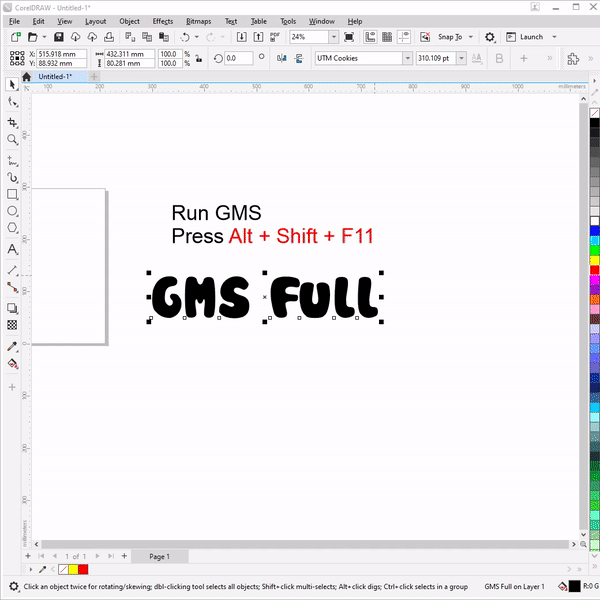The height and width of the screenshot is (600, 600).
Task: Open the Effects menu
Action: pyautogui.click(x=163, y=21)
